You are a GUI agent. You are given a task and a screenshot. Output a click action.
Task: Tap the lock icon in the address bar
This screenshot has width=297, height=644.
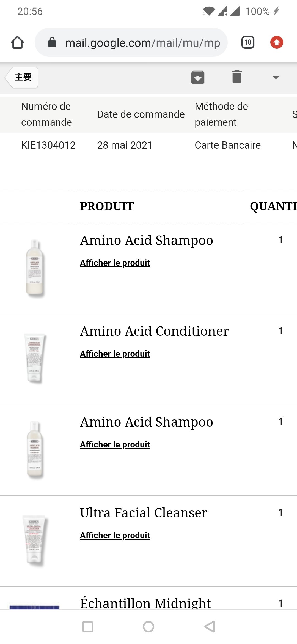pyautogui.click(x=52, y=42)
